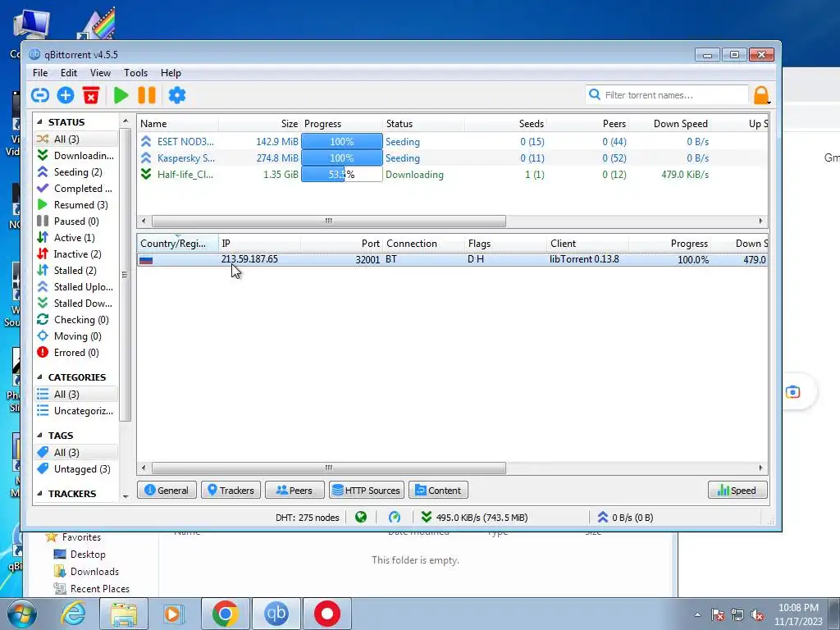Open the View menu

point(100,73)
